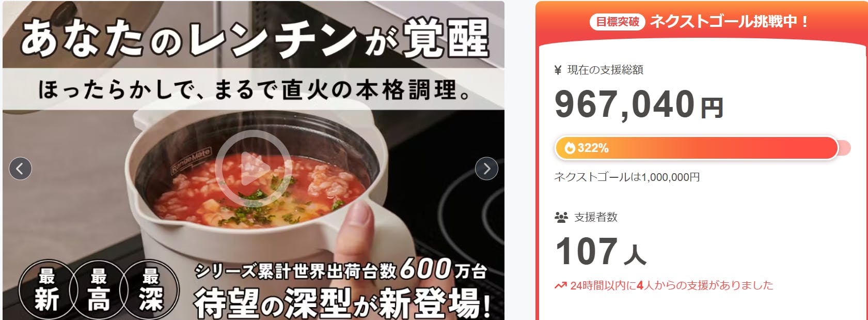Viewport: 868px width, 320px height.
Task: Click the あなたのレンチンが覚醒 banner headline
Action: (255, 38)
